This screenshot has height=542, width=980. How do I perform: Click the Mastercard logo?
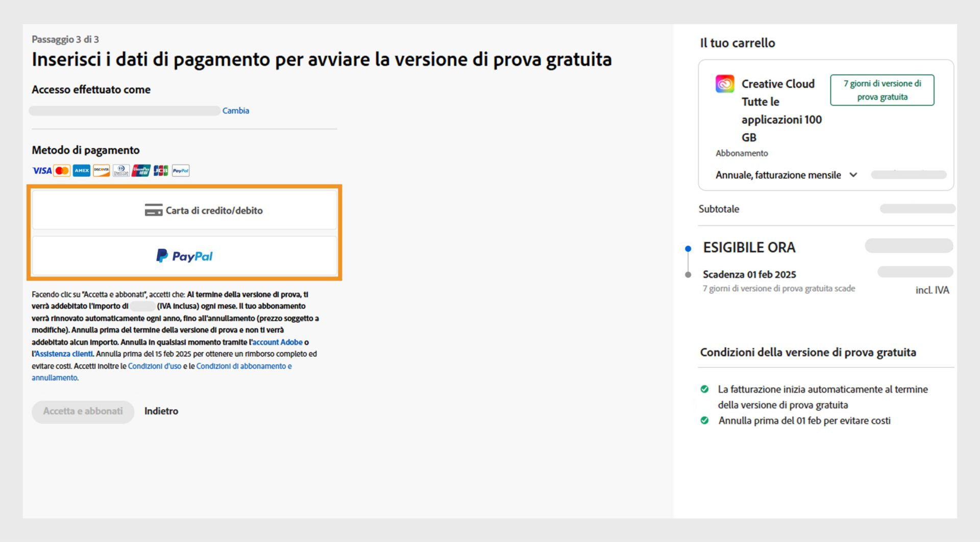pyautogui.click(x=62, y=171)
